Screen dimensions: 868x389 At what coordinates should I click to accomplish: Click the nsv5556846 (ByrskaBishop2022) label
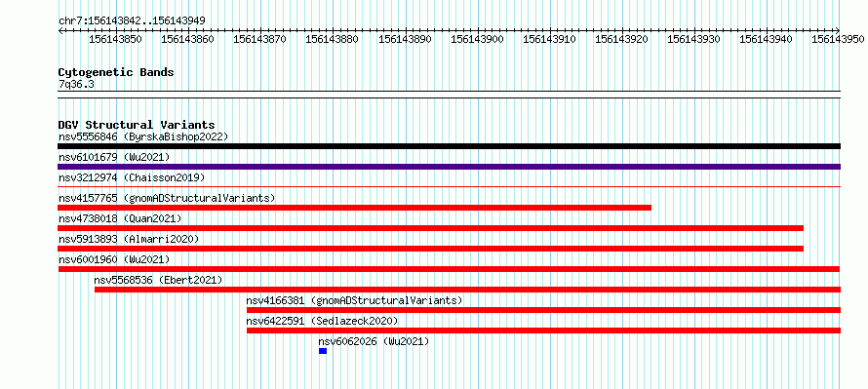pyautogui.click(x=142, y=136)
